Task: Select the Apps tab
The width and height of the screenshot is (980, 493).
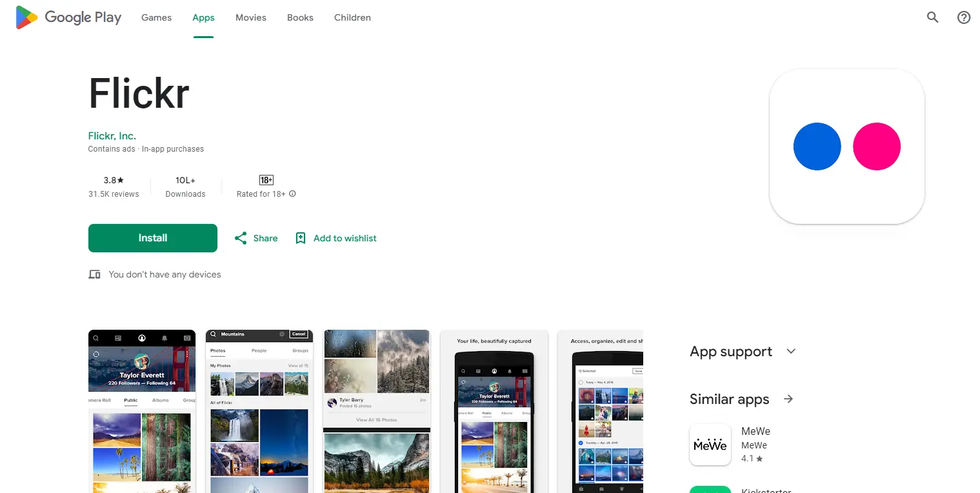Action: click(x=203, y=17)
